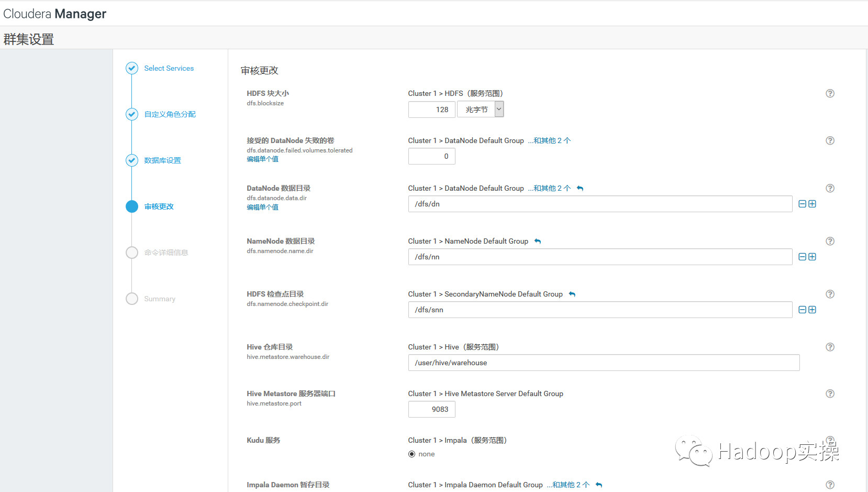Click the Select Services step checkmark icon

132,68
